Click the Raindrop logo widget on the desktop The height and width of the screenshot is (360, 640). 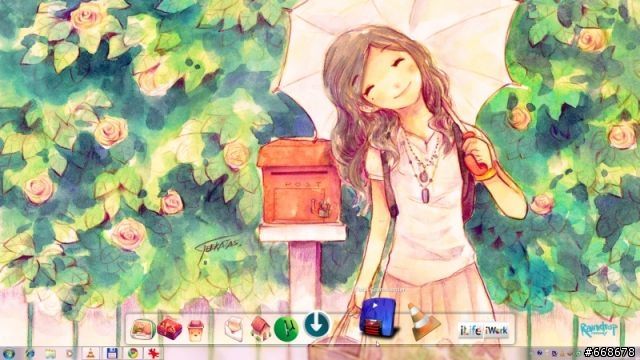[599, 329]
